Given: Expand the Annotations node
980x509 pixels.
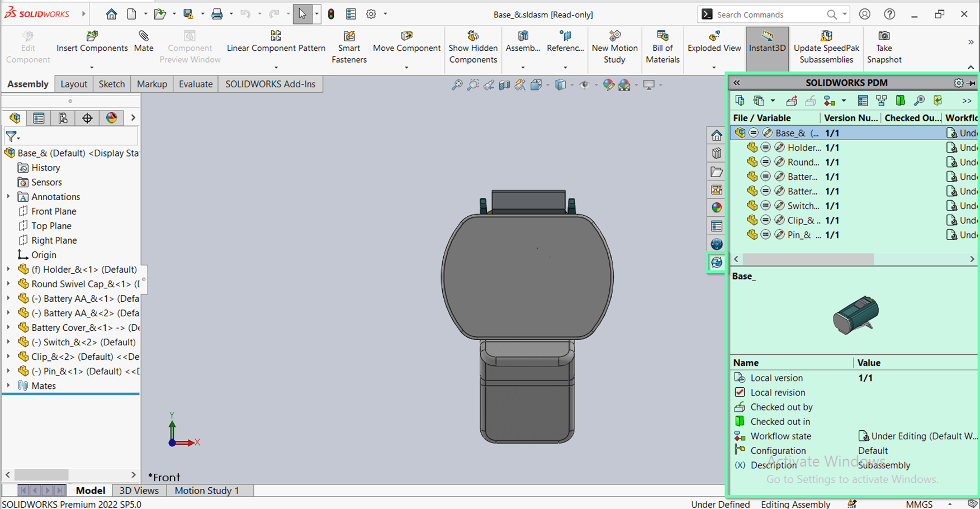Looking at the screenshot, I should [x=8, y=197].
